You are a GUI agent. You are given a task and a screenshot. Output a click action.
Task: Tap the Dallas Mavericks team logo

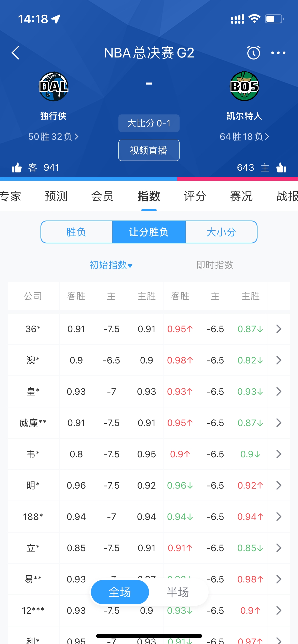pos(53,86)
